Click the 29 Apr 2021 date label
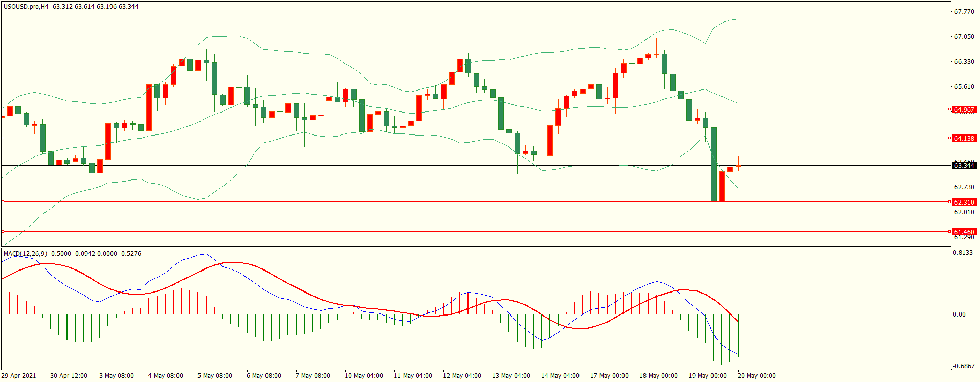Screen dimensions: 980x382 click(x=19, y=376)
